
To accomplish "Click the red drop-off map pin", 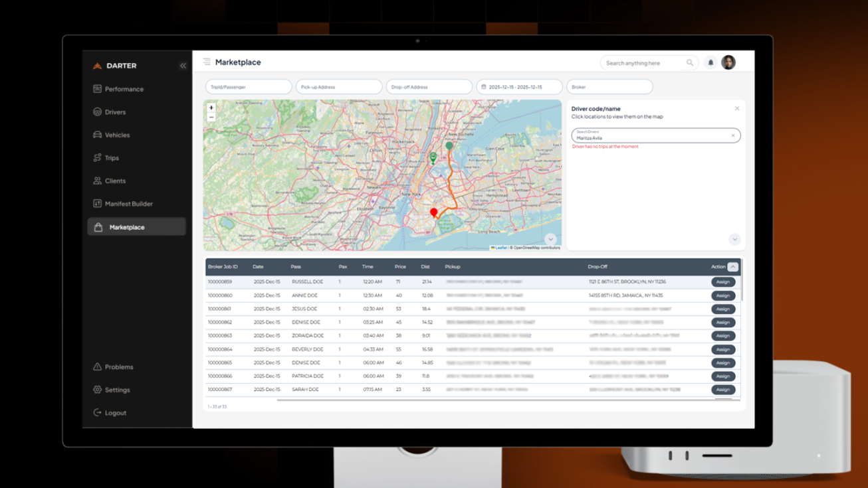I will (x=434, y=212).
